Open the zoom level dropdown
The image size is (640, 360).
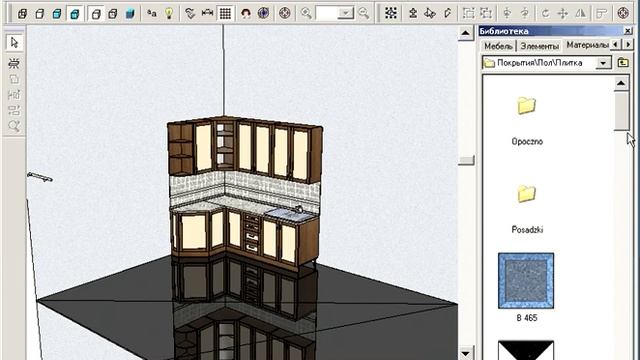coord(346,13)
